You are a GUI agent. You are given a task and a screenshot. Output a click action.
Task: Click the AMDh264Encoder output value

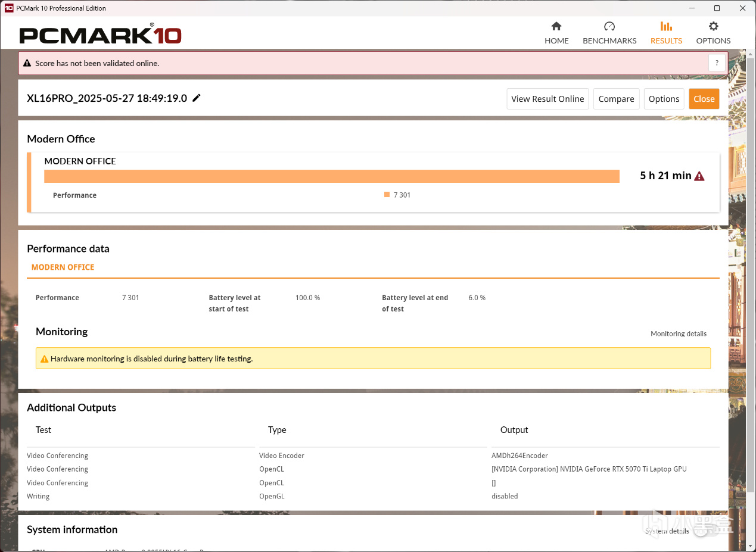coord(519,456)
